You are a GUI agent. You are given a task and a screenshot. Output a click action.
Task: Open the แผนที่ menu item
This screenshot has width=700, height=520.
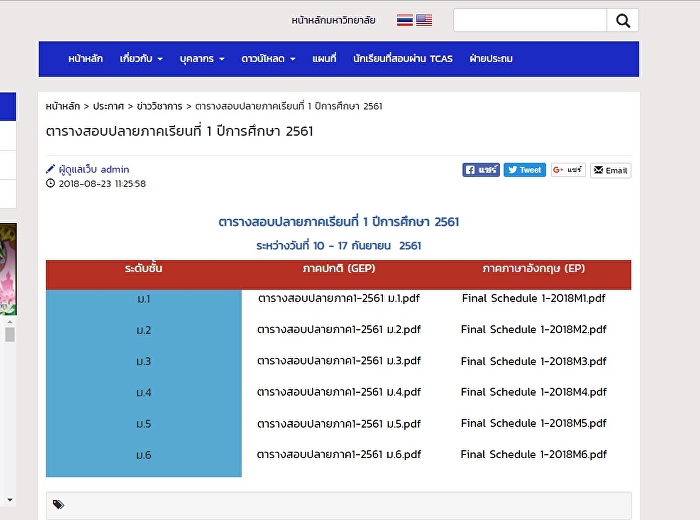(x=324, y=59)
